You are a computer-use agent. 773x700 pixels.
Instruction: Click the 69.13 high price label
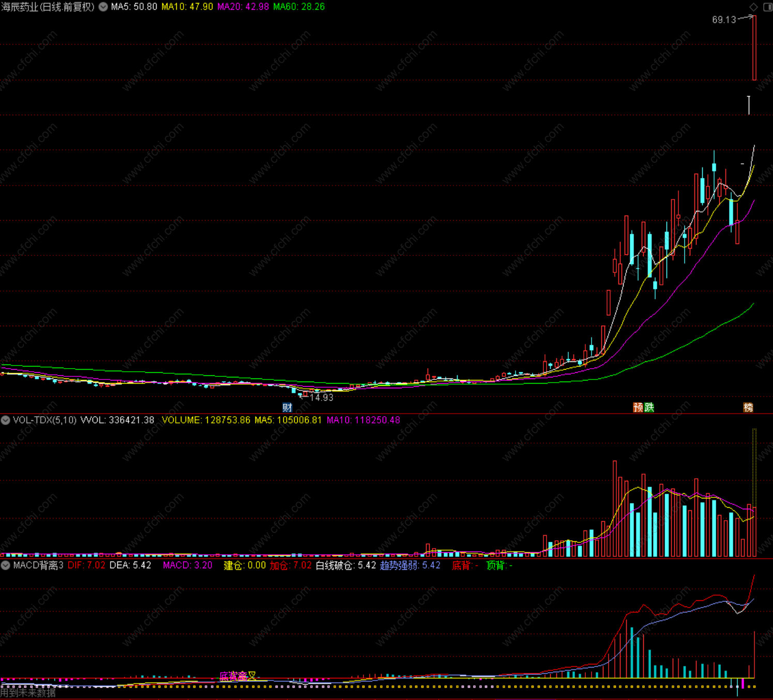[724, 20]
